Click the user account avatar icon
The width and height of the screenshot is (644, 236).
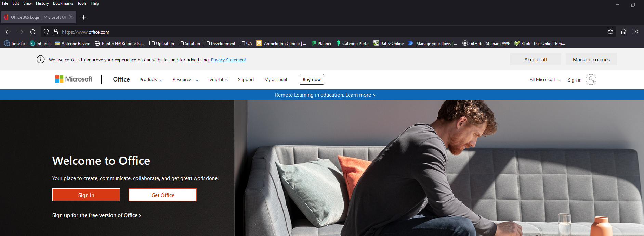(591, 79)
